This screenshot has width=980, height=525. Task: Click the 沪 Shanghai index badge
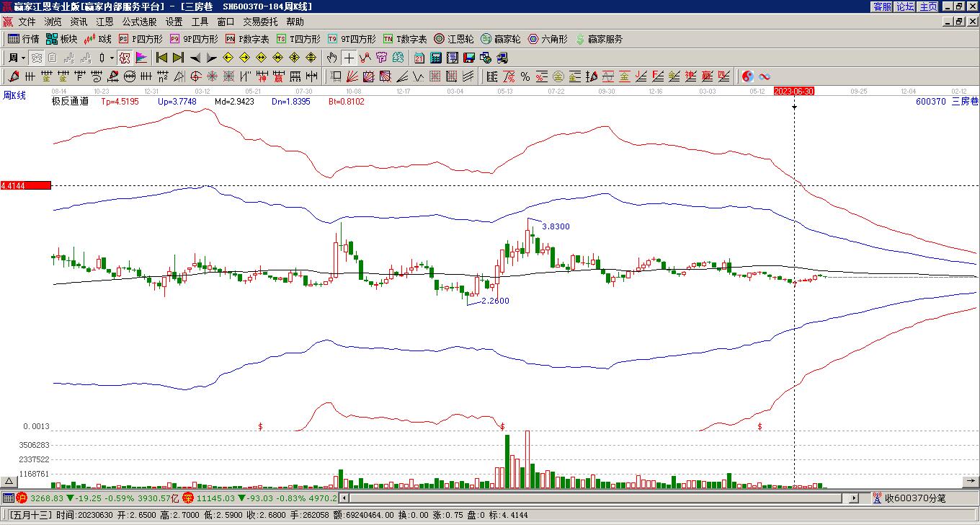(x=22, y=498)
